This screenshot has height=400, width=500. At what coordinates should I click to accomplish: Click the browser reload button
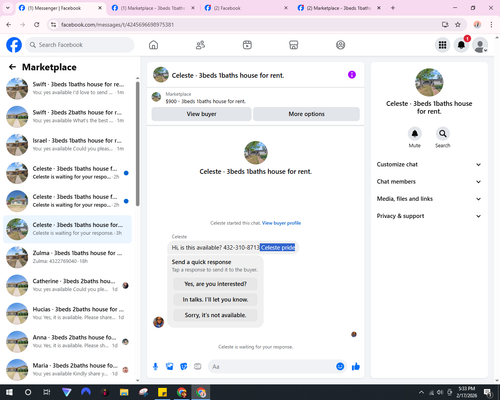click(x=37, y=24)
